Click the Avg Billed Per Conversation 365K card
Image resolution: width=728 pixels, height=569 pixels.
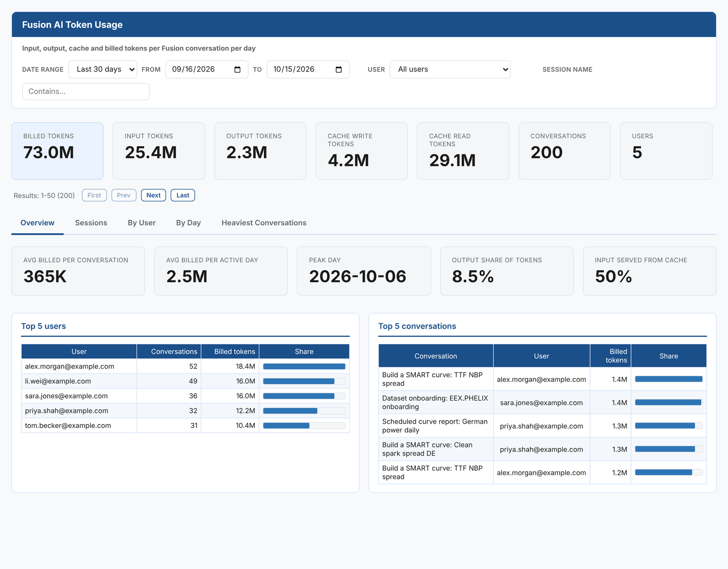(x=78, y=271)
